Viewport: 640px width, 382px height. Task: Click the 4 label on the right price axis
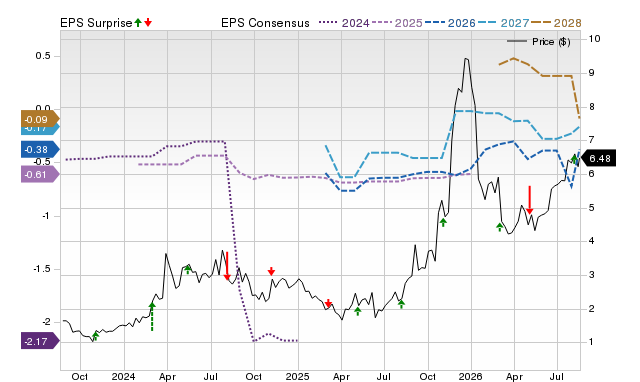click(x=591, y=241)
